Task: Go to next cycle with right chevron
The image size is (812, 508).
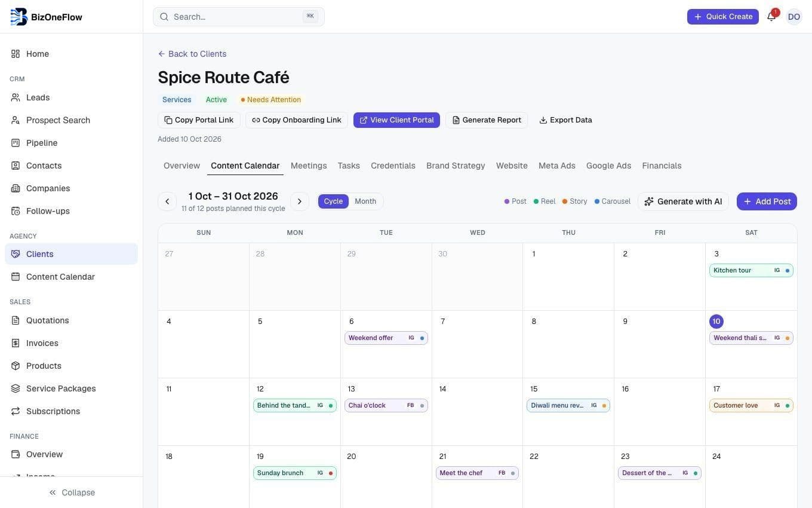Action: tap(300, 201)
